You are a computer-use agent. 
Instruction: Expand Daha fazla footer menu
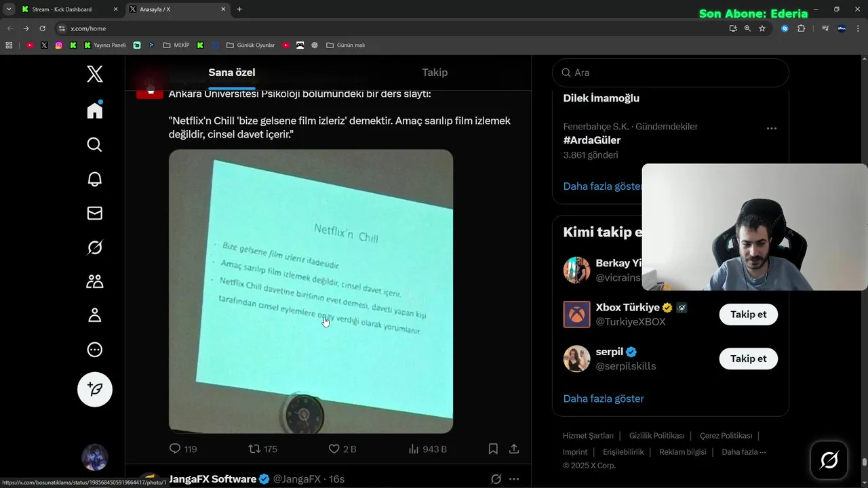[x=744, y=452]
